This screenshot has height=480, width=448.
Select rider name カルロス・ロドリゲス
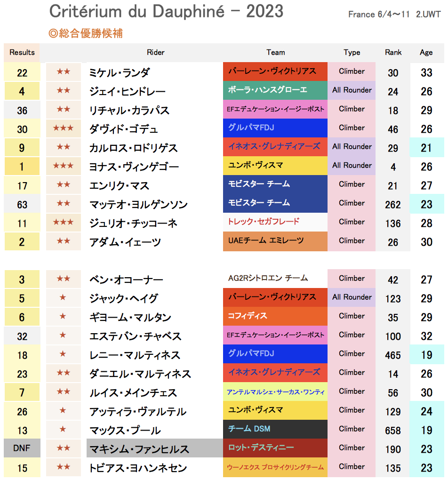[x=133, y=148]
